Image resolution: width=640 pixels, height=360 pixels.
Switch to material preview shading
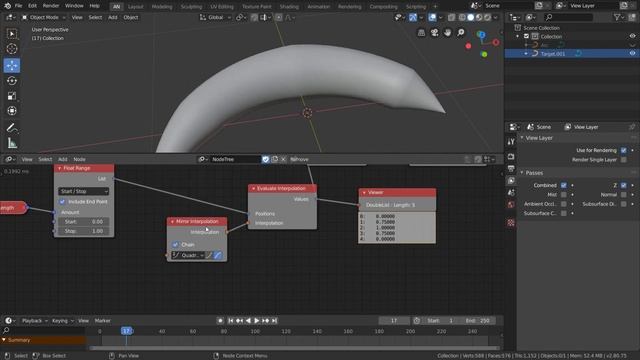(479, 17)
